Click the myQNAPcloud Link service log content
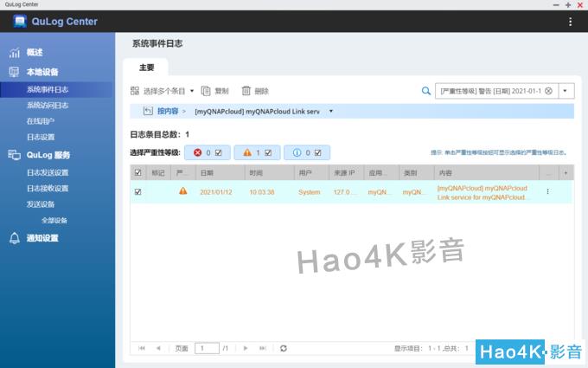The height and width of the screenshot is (368, 588). click(x=483, y=192)
